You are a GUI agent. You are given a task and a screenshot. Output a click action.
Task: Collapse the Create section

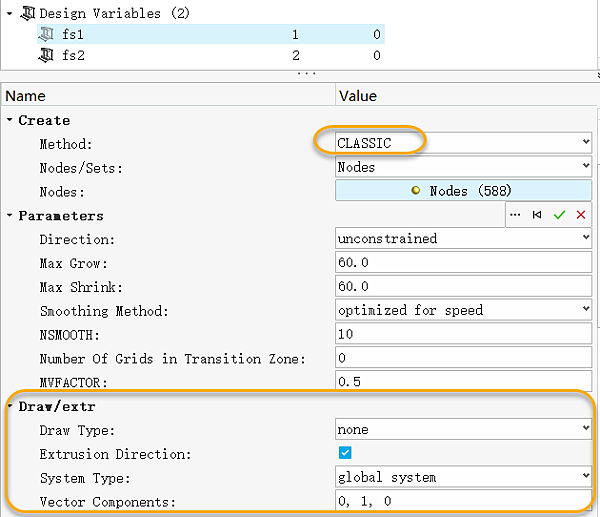pyautogui.click(x=10, y=120)
